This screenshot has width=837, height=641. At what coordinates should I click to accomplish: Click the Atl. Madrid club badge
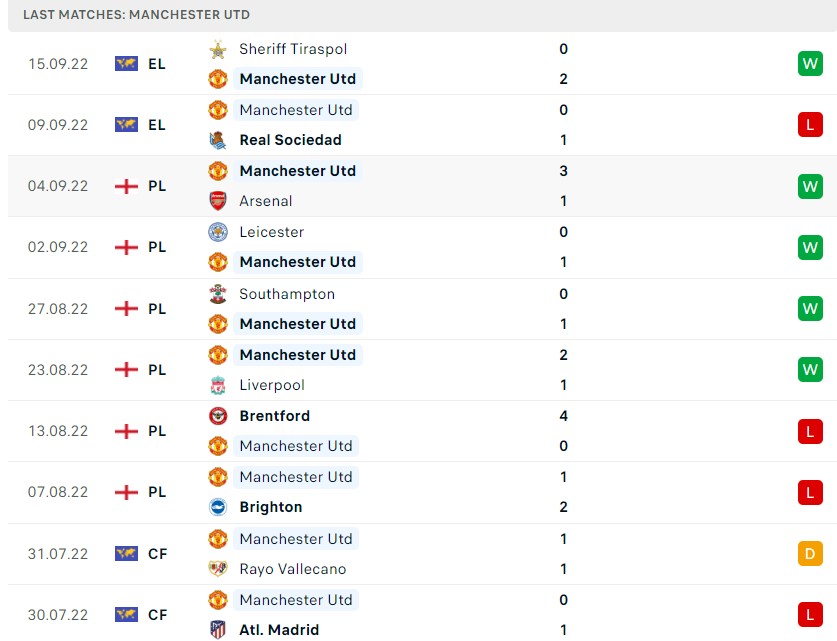(218, 630)
